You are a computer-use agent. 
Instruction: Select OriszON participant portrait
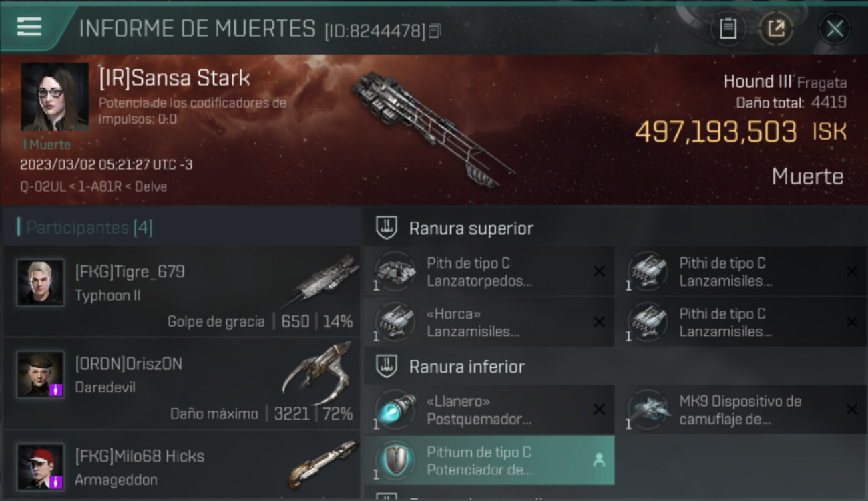point(40,375)
